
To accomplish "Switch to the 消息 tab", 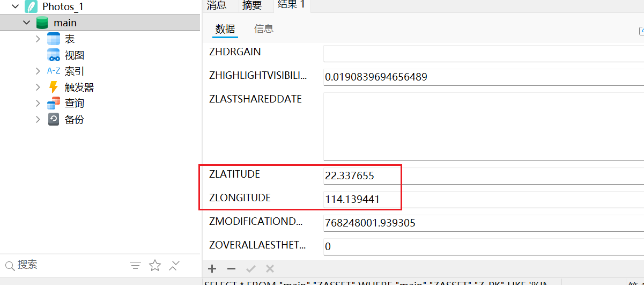I will point(217,5).
